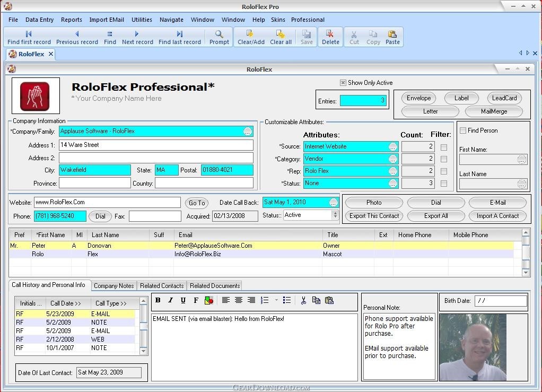Click the contact photo thumbnail

click(473, 347)
